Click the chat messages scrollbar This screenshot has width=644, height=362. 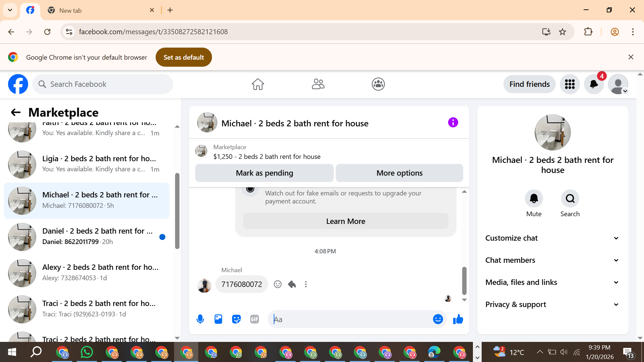pos(464,281)
